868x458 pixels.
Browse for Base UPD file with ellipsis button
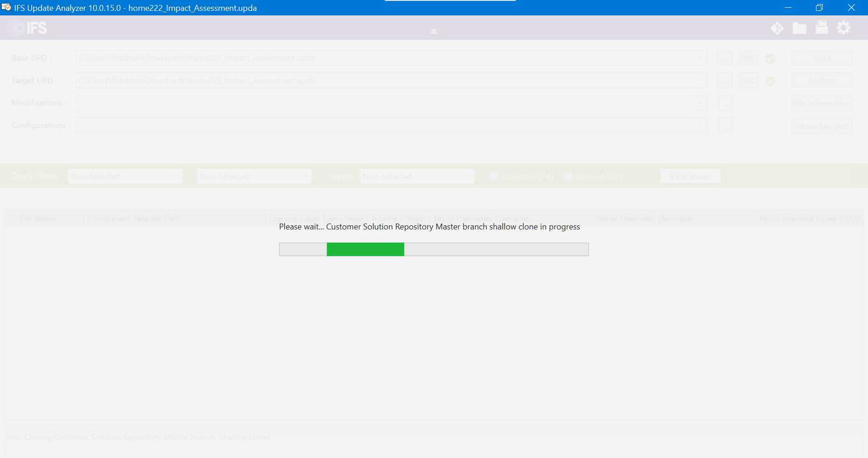pos(725,58)
